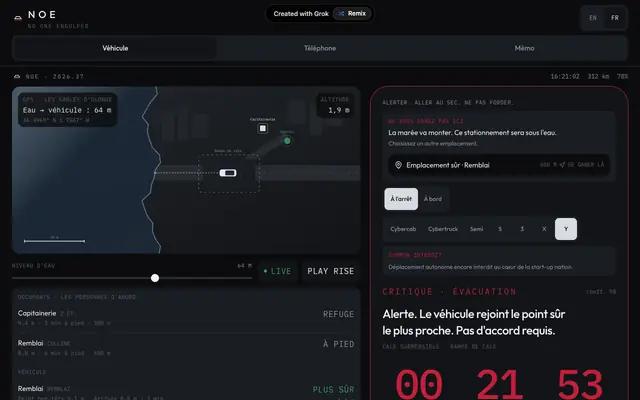640x400 pixels.
Task: Click the ALTITUDE 1,9 m readout
Action: click(x=335, y=105)
